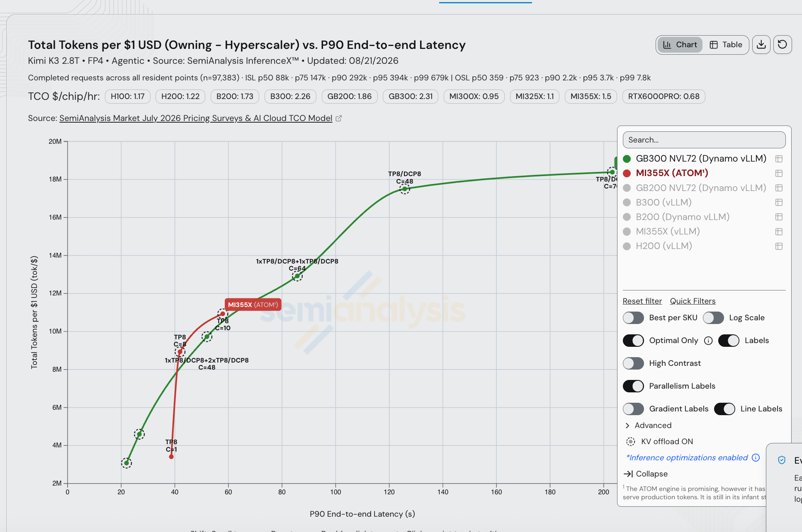Open table icon for H200 (vLLM) row
The height and width of the screenshot is (532, 802).
pos(779,246)
